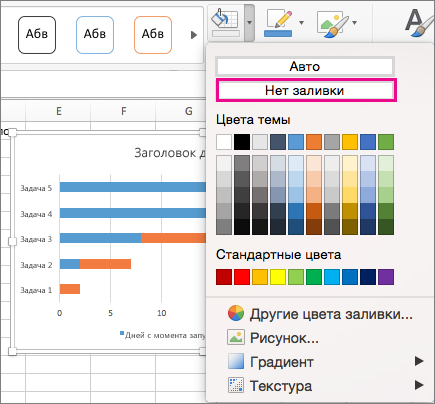This screenshot has height=404, width=435.
Task: Click the Shape Effects picture brush icon
Action: [x=332, y=23]
